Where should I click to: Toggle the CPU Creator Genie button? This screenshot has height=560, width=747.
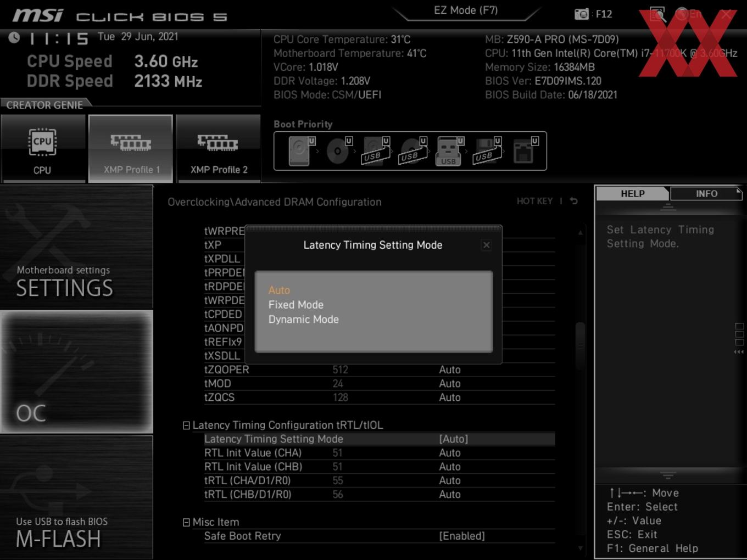pyautogui.click(x=43, y=148)
